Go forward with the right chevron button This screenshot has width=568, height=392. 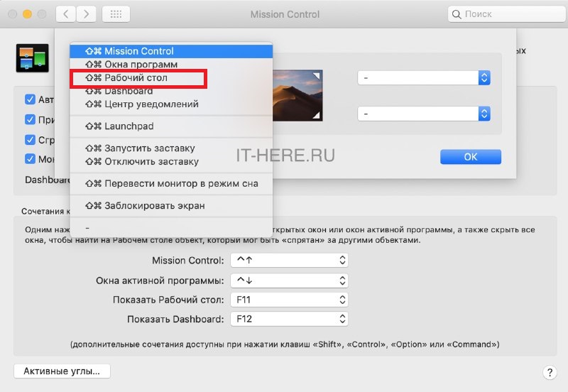(x=86, y=14)
